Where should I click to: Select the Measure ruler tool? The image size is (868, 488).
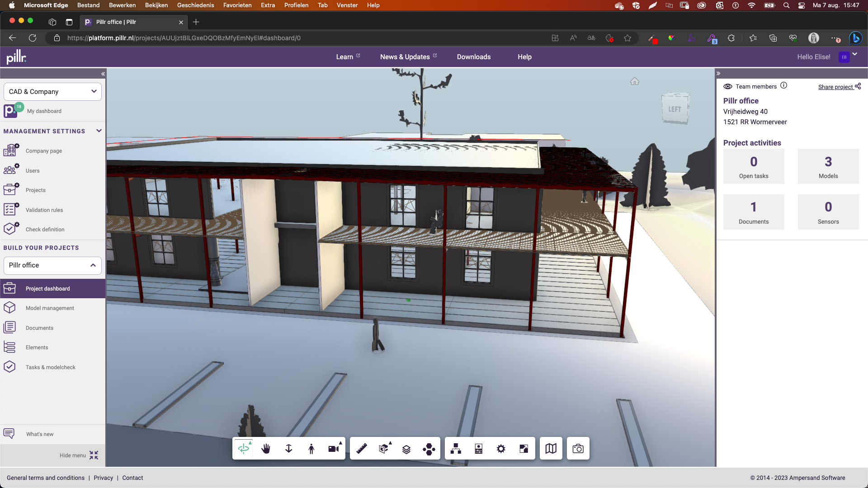tap(361, 448)
